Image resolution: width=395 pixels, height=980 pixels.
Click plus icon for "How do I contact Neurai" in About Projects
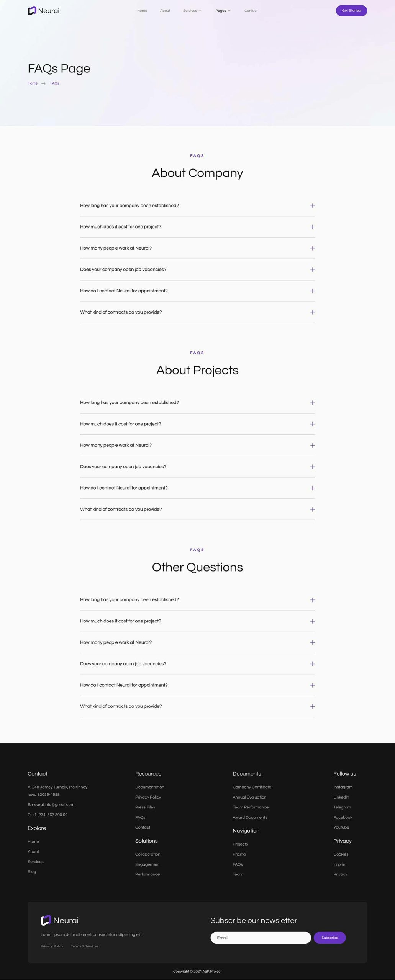pos(312,488)
